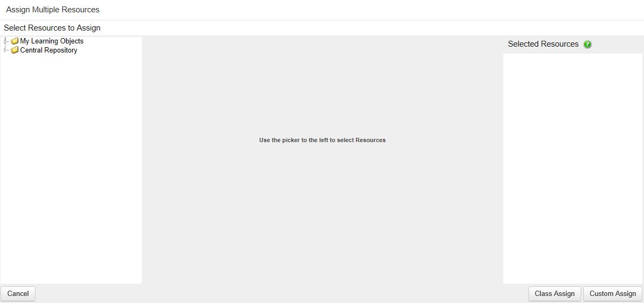644x303 pixels.
Task: Click the Assign Multiple Resources title
Action: tap(53, 10)
